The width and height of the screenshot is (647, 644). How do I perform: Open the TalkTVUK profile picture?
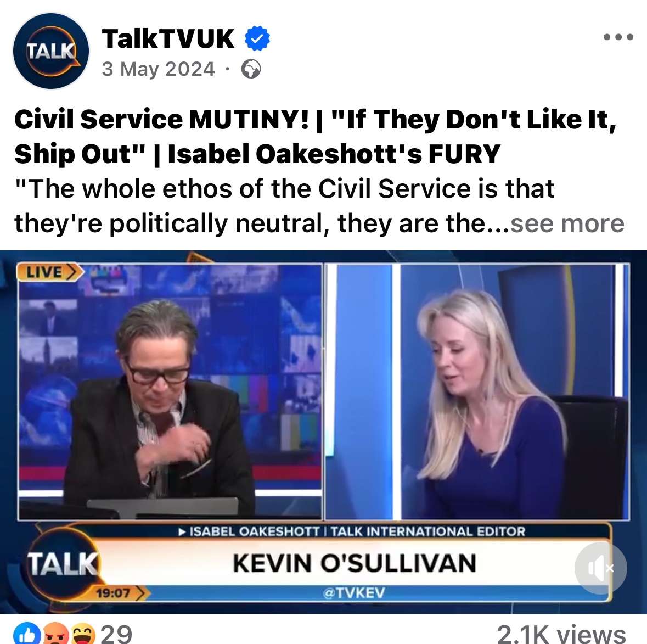[50, 51]
